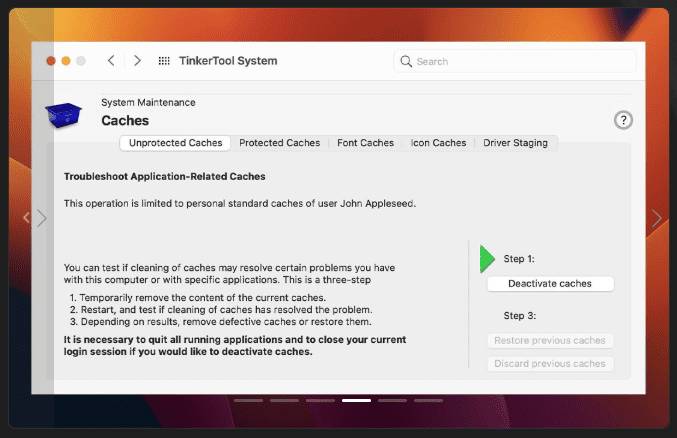Screen dimensions: 677x438
Task: Click the Caches heading
Action: coord(125,121)
